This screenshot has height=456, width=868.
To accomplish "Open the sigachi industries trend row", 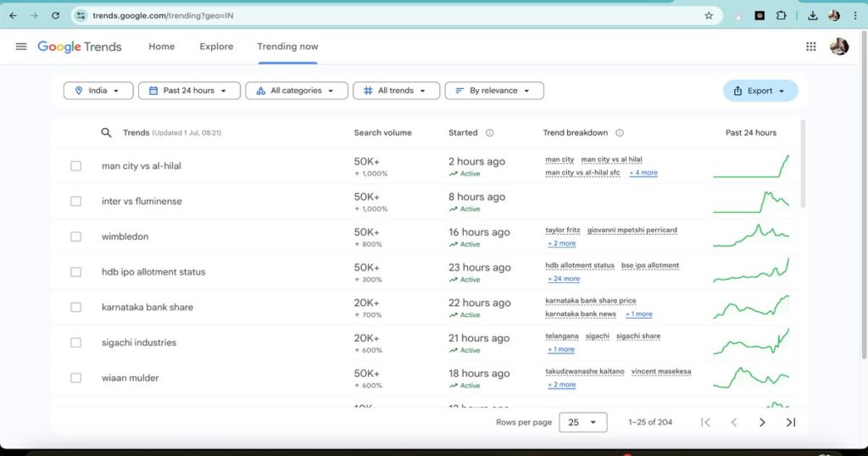I will click(139, 342).
